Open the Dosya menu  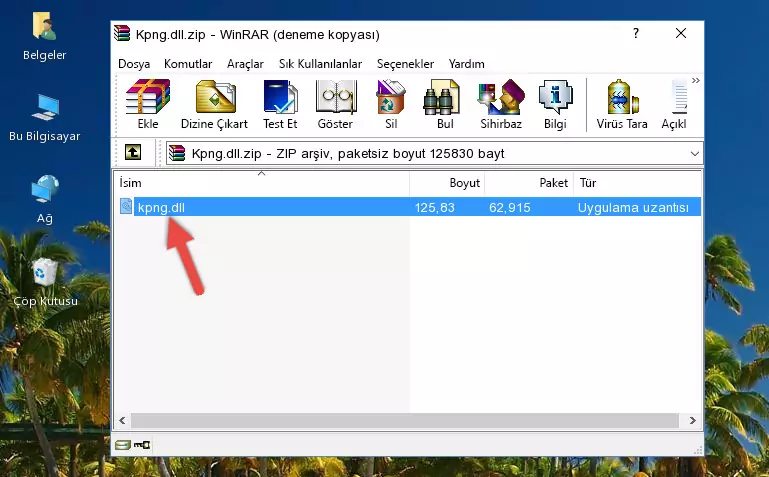pyautogui.click(x=134, y=64)
